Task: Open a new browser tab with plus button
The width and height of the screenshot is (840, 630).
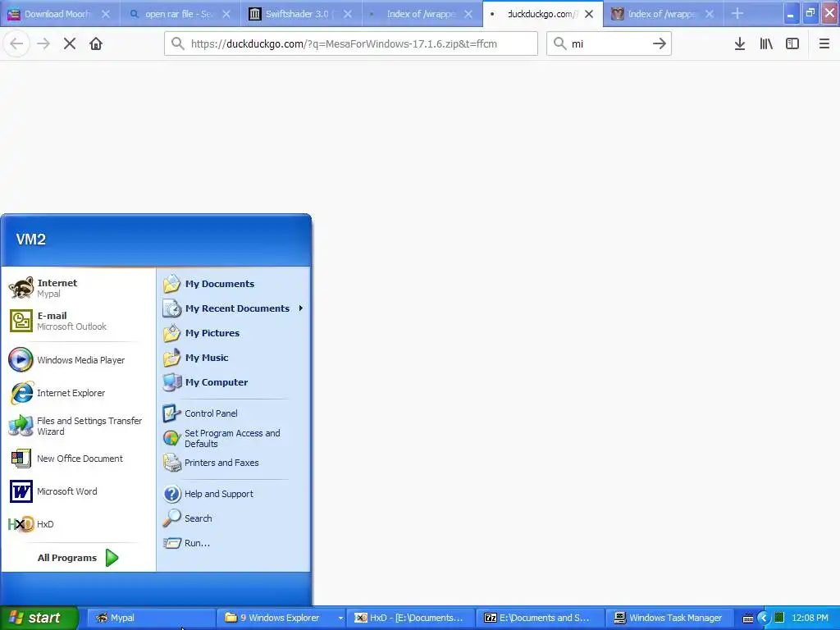Action: coord(737,14)
